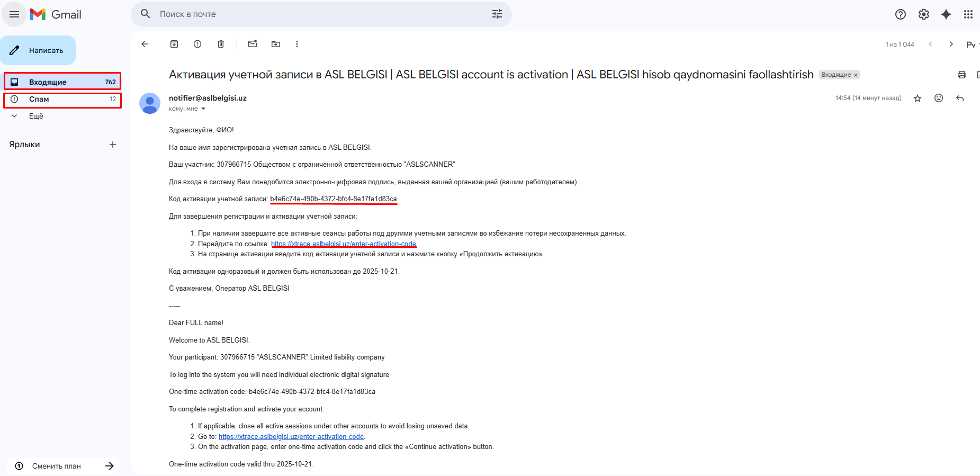
Task: Click the Archive icon in the toolbar
Action: 174,44
